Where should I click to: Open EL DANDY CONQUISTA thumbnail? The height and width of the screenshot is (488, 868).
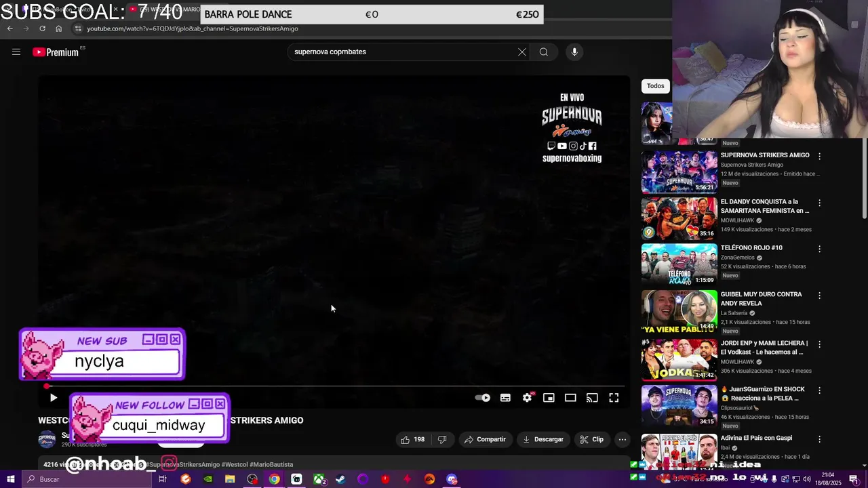click(x=679, y=218)
